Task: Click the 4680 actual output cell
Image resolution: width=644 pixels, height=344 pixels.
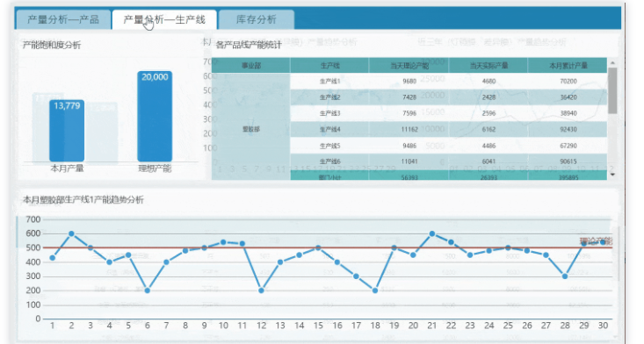Action: [488, 82]
